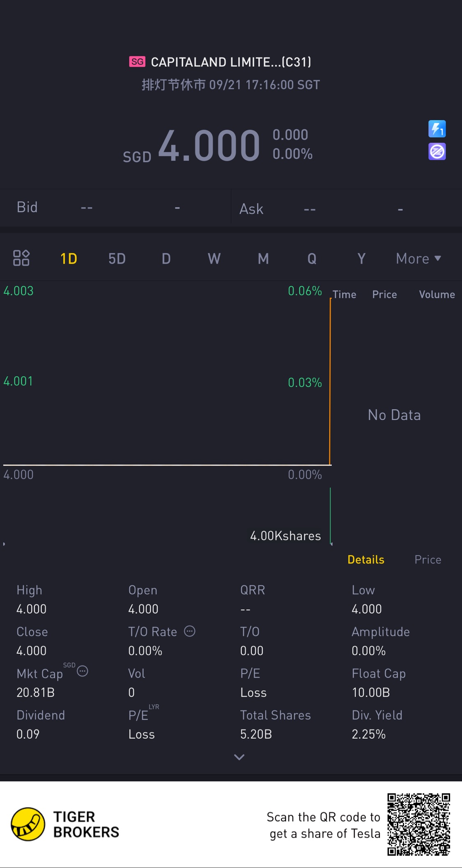462x868 pixels.
Task: Select the 1D chart period
Action: click(x=69, y=259)
